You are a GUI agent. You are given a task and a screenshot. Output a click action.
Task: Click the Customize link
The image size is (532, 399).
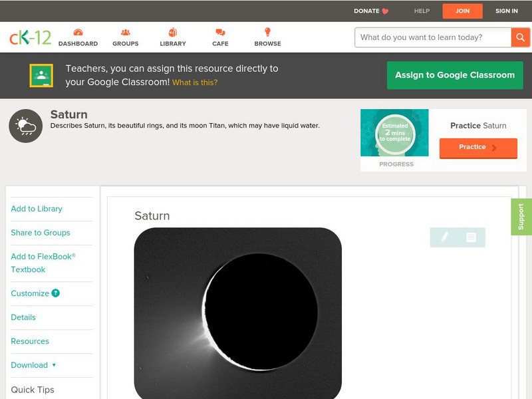(30, 293)
